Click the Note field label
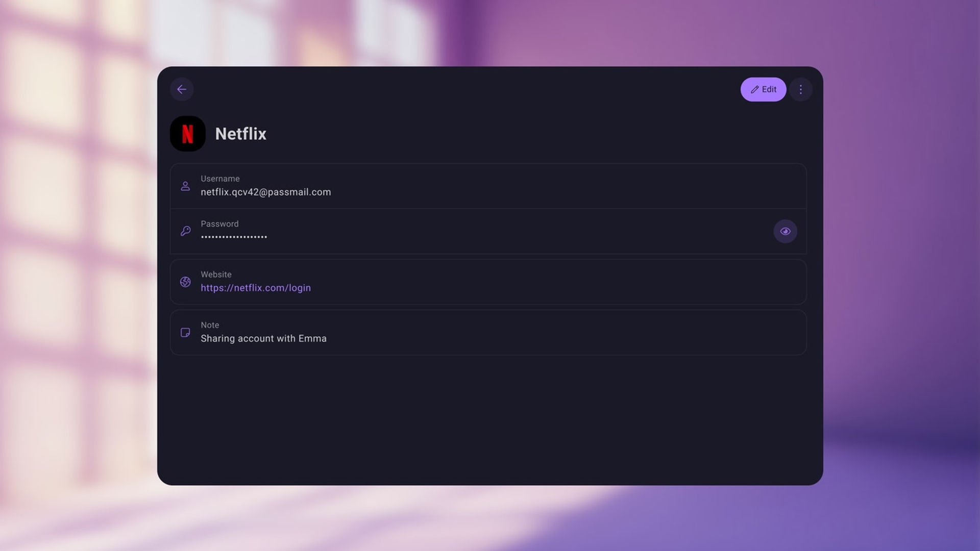This screenshot has height=551, width=980. (210, 325)
